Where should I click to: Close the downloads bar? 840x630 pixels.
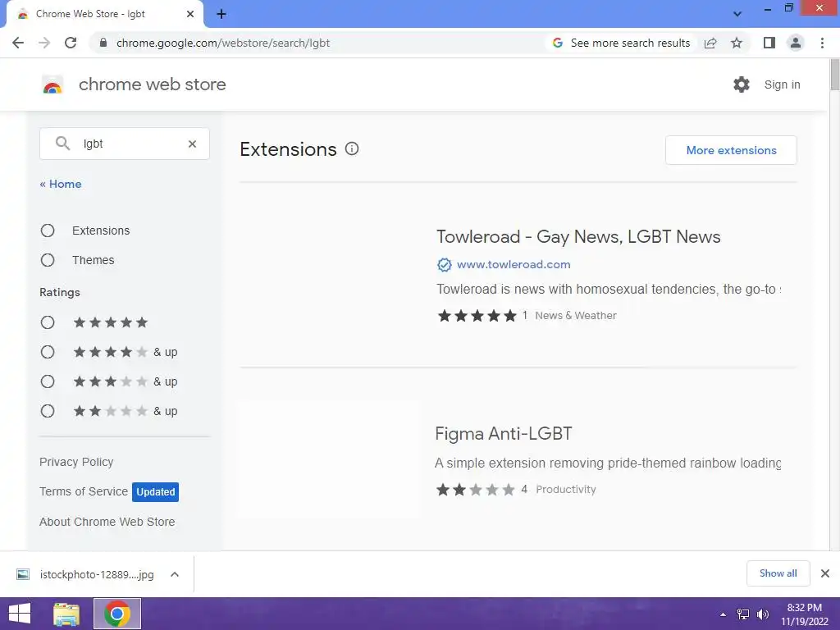pos(825,573)
